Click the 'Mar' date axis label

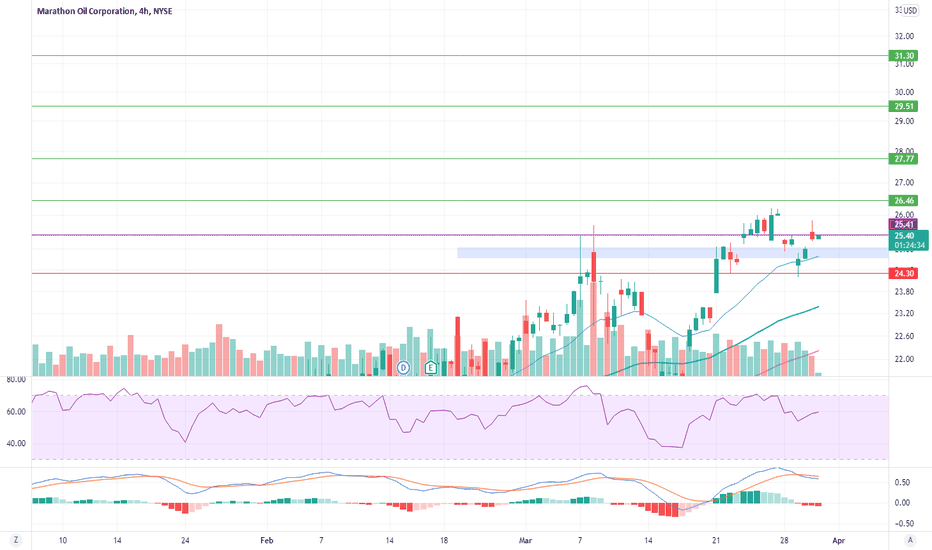click(x=525, y=540)
